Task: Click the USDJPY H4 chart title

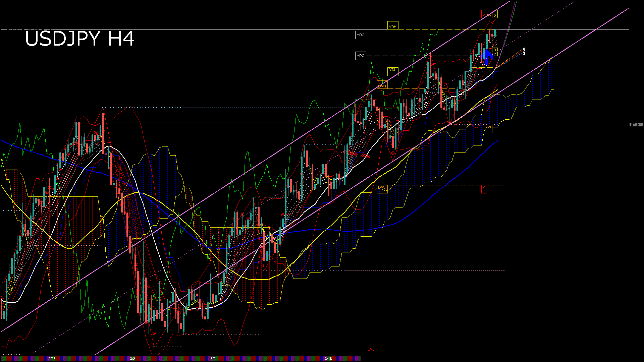Action: coord(80,39)
